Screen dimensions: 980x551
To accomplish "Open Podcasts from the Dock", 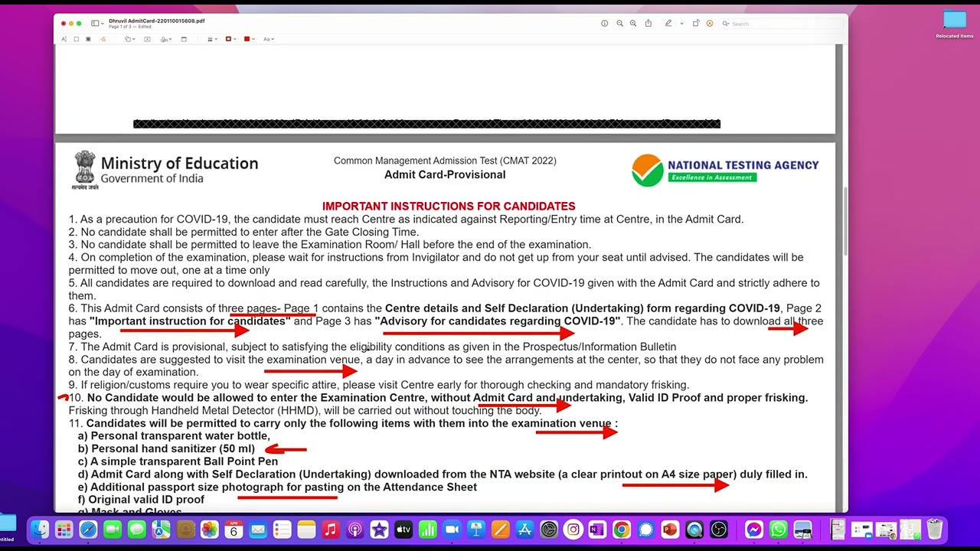I will point(355,530).
